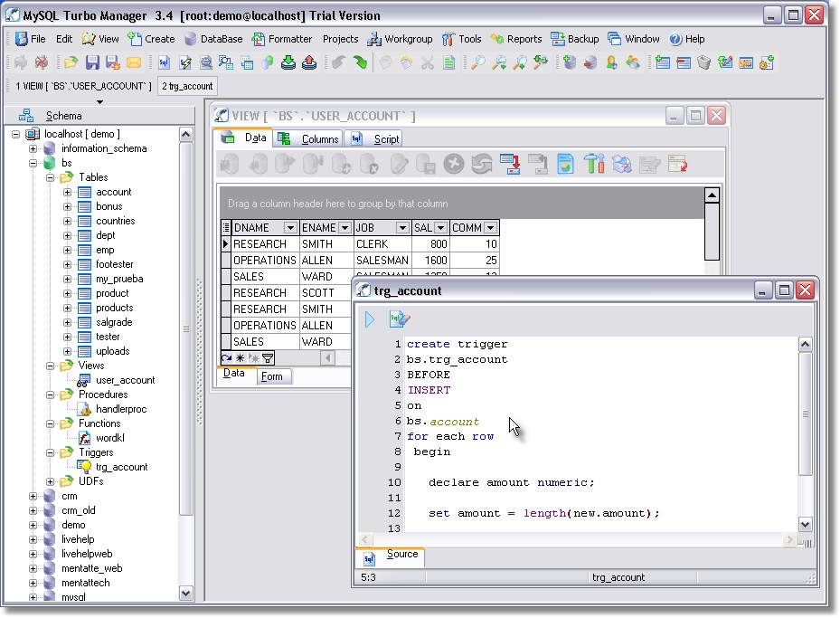Click the SQL edit icon in trg_account
The height and width of the screenshot is (618, 840).
coord(399,319)
